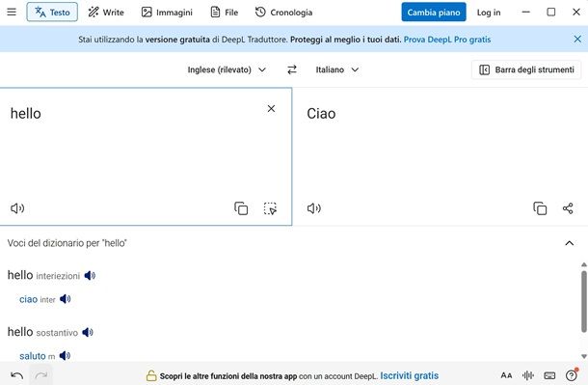Follow the Prova DeepL Pro gratis link

pos(447,40)
